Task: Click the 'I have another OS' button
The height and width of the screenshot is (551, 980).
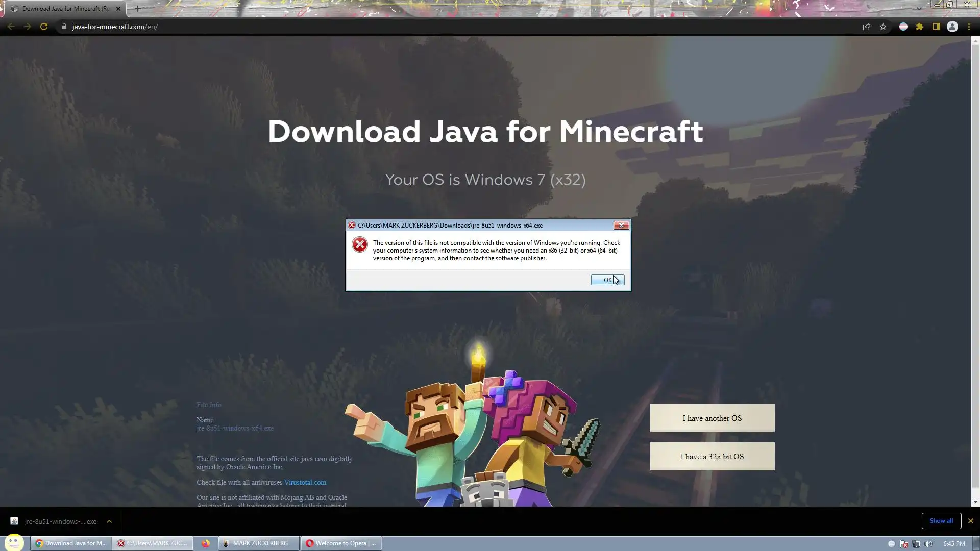Action: tap(712, 418)
